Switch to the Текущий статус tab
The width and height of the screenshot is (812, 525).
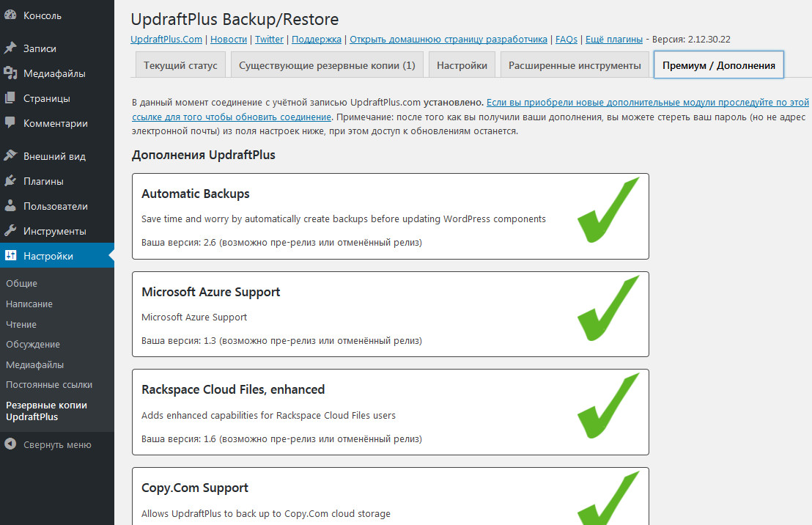click(x=180, y=65)
